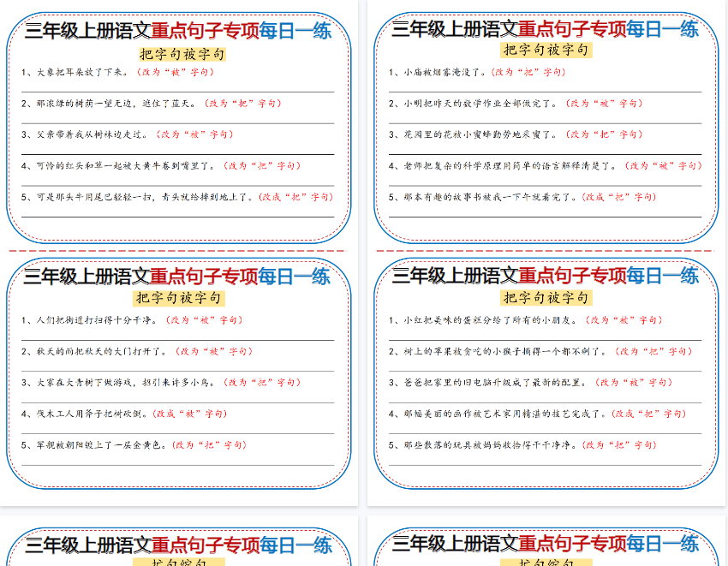Click the answer line below "那本有趣的故事书" sentence
Screen dimensions: 728x566
click(546, 216)
